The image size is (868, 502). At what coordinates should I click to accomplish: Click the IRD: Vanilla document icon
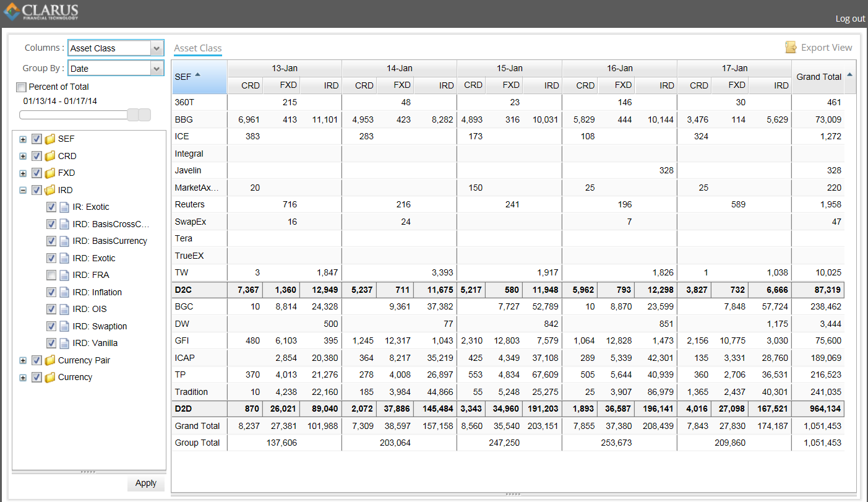(64, 343)
